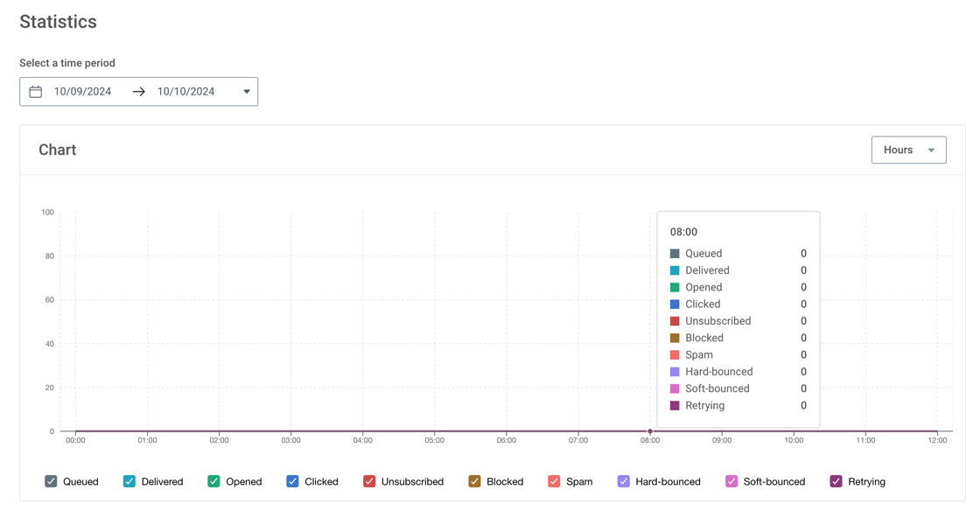The height and width of the screenshot is (511, 980).
Task: Toggle the Blocked legend checkbox
Action: coord(474,481)
